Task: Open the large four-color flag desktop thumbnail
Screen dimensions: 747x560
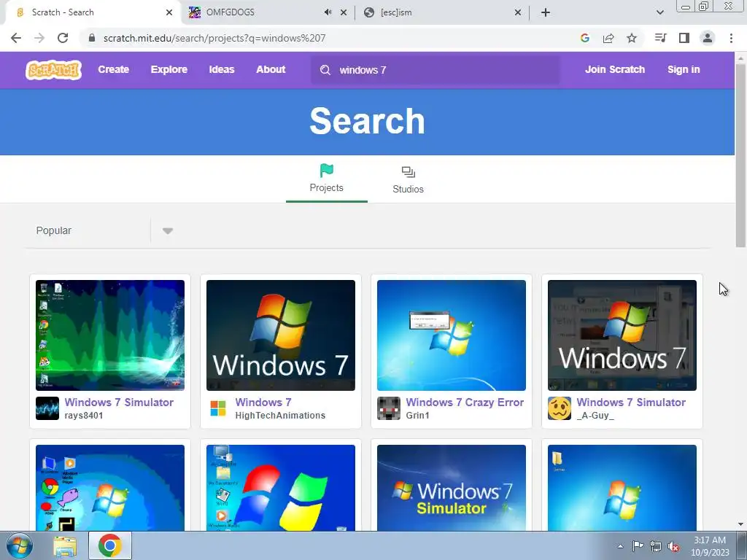Action: 281,488
